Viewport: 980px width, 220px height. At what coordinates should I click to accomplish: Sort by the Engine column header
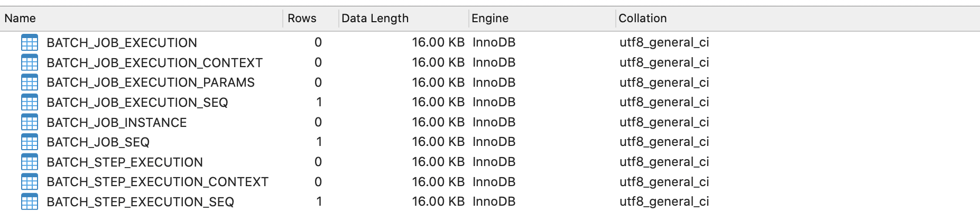[542, 19]
